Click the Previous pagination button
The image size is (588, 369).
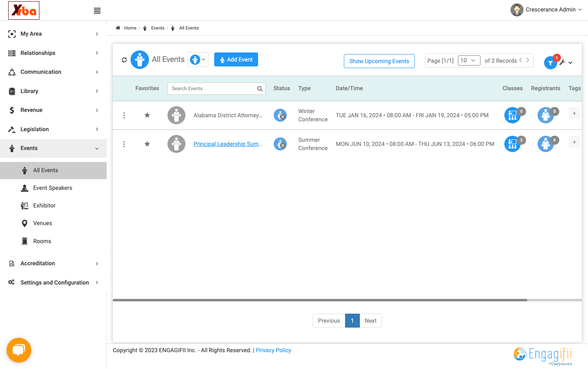pyautogui.click(x=329, y=321)
